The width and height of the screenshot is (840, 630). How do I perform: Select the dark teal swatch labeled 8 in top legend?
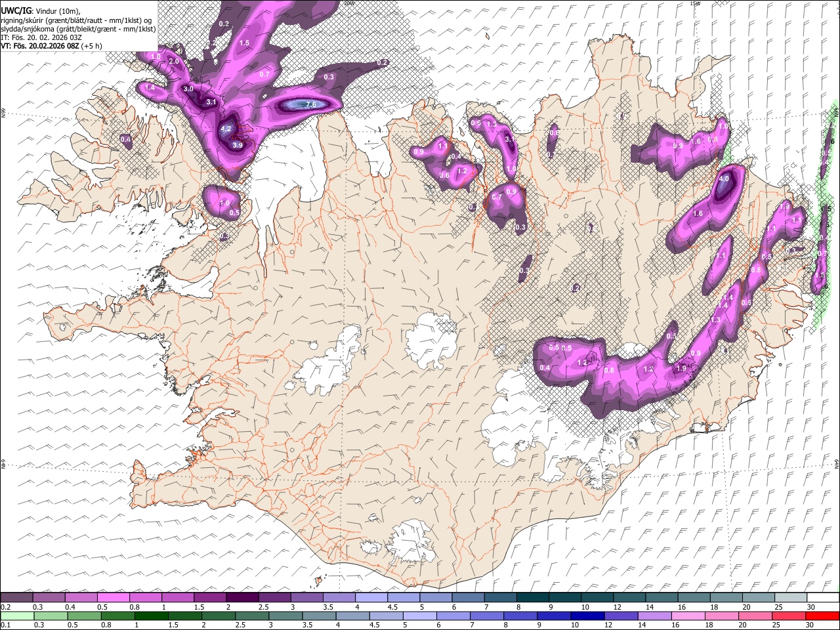click(x=532, y=598)
